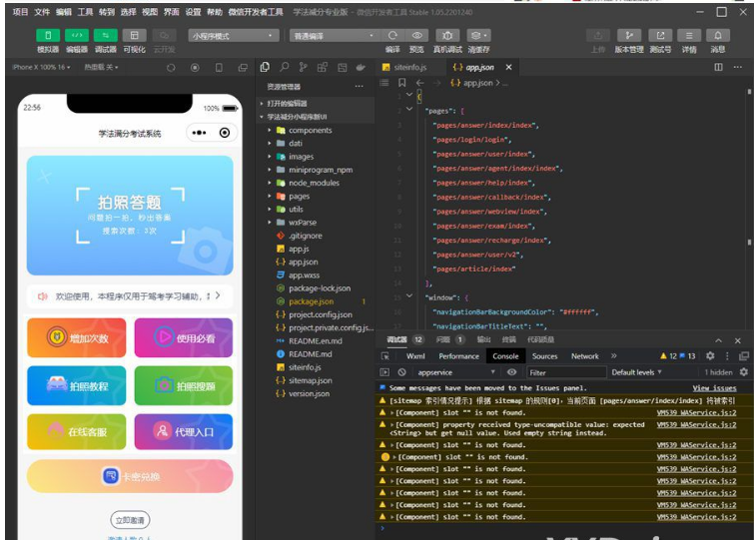The width and height of the screenshot is (756, 540).
Task: Click the console Filter input field
Action: click(564, 372)
